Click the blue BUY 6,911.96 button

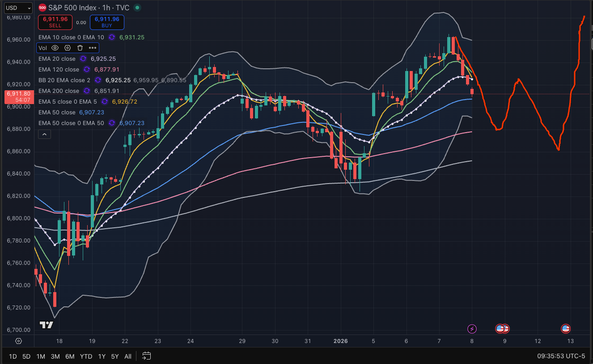[107, 22]
